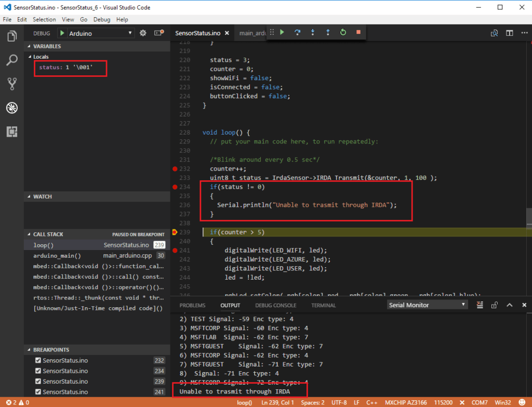Viewport: 532px width, 407px height.
Task: Open the Source Control view
Action: click(12, 84)
